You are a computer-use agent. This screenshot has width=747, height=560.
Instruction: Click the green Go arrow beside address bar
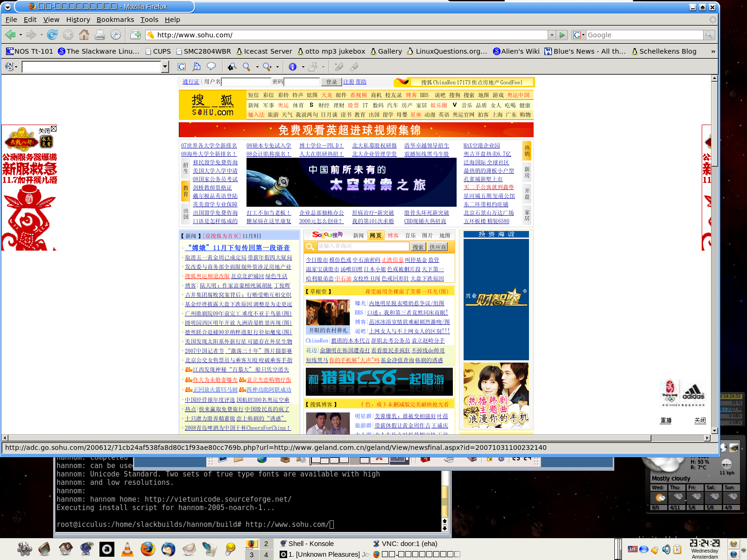click(x=563, y=35)
